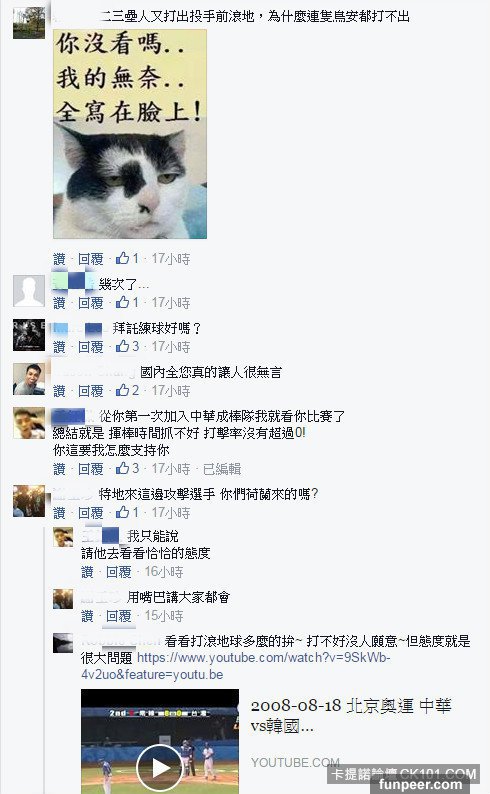Open video title 2008-08-18 北京奧運 中華vs韓國
490x794 pixels.
pyautogui.click(x=351, y=715)
